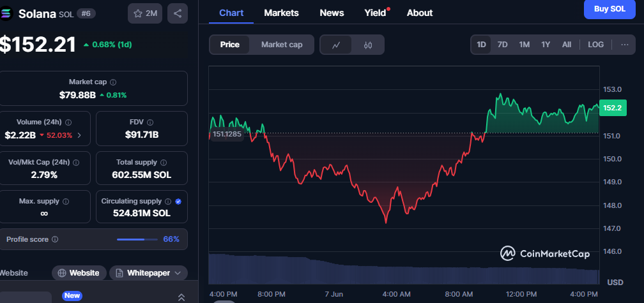Click the 7 Jun axis label
This screenshot has width=644, height=303.
[333, 294]
